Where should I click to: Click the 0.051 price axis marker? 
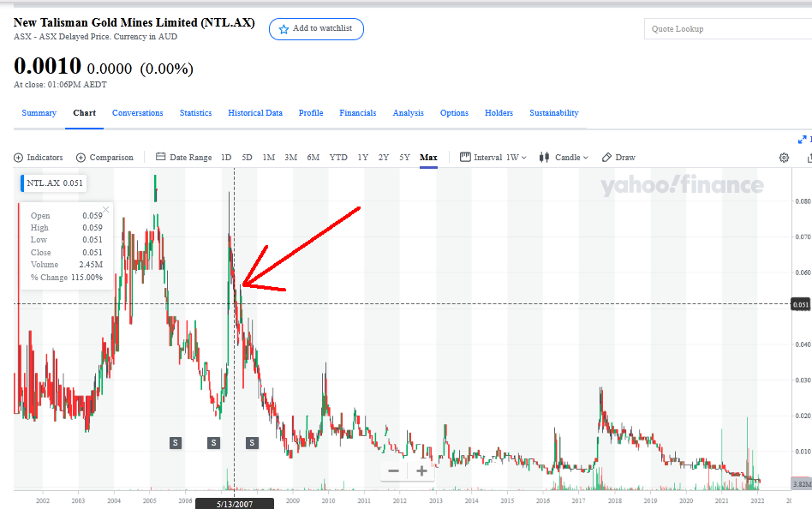[x=801, y=304]
